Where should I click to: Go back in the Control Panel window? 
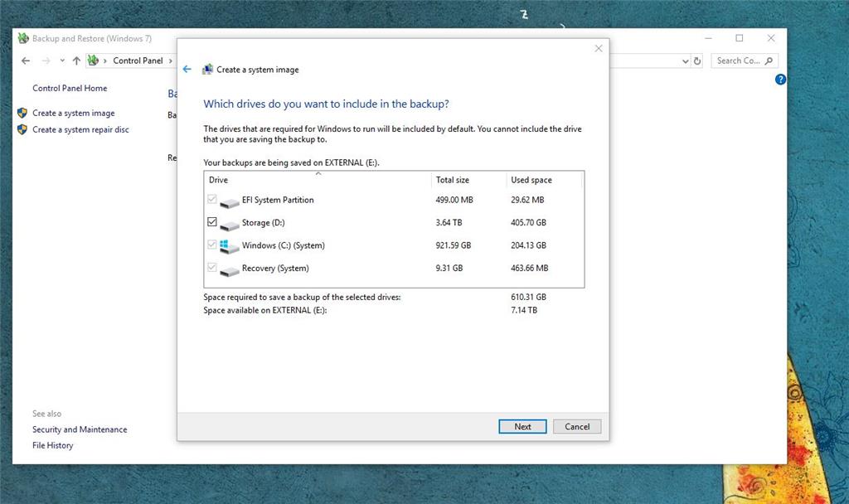tap(26, 61)
